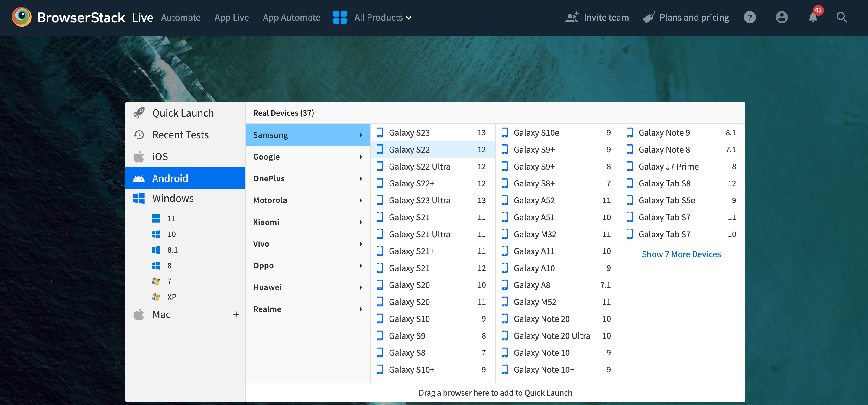The image size is (868, 405).
Task: Select iOS platform in the sidebar
Action: [x=185, y=156]
